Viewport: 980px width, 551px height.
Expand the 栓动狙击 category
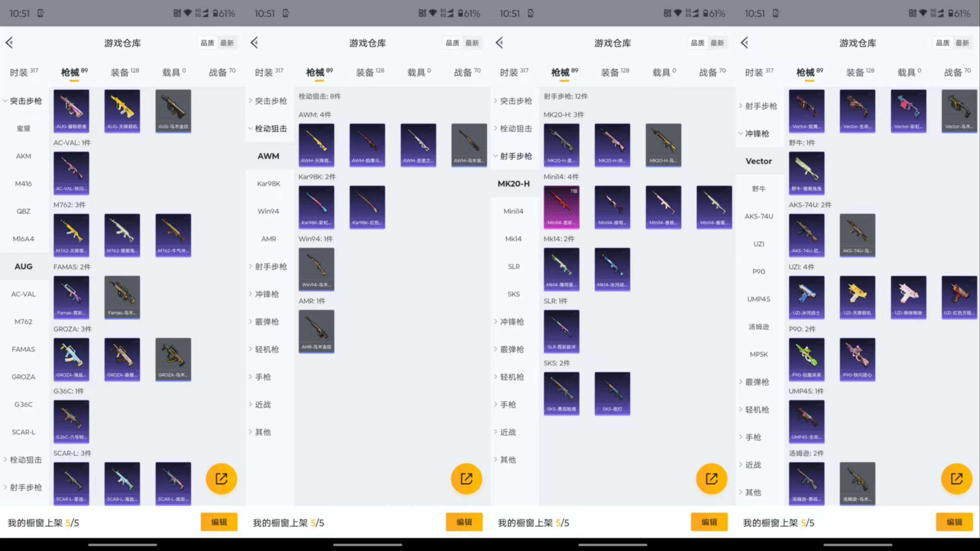pyautogui.click(x=24, y=460)
